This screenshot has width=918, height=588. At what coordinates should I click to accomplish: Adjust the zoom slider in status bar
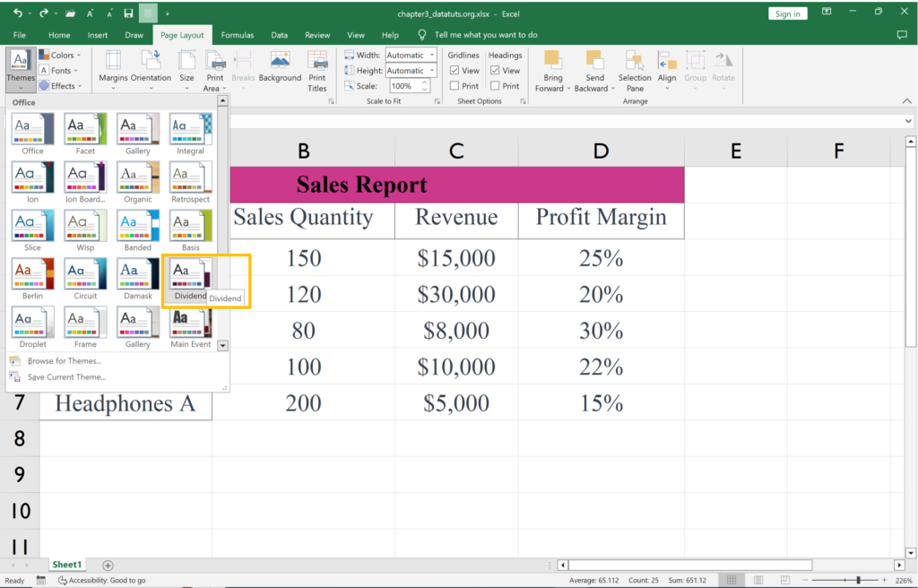click(859, 581)
